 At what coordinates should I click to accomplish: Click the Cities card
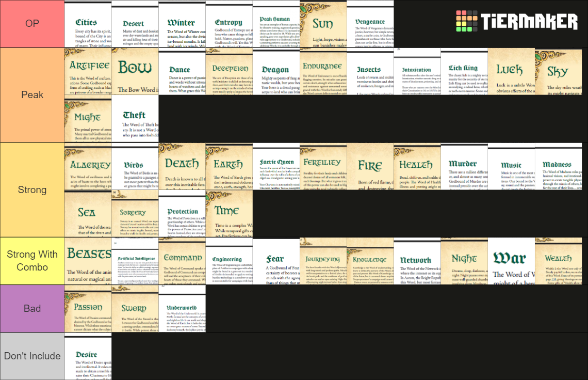(x=88, y=24)
